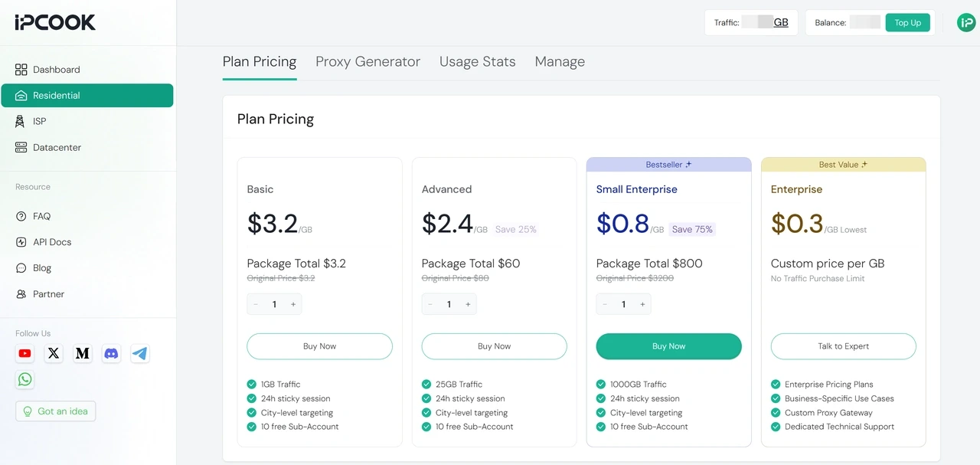
Task: Click the Basic plan quantity field
Action: click(x=274, y=304)
